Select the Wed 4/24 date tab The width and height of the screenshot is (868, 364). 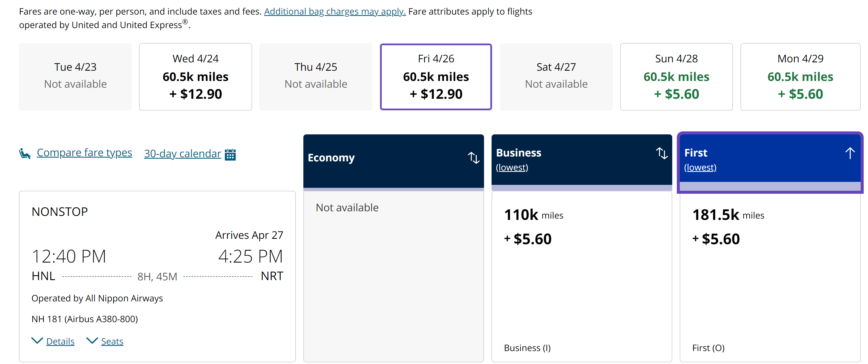click(195, 77)
